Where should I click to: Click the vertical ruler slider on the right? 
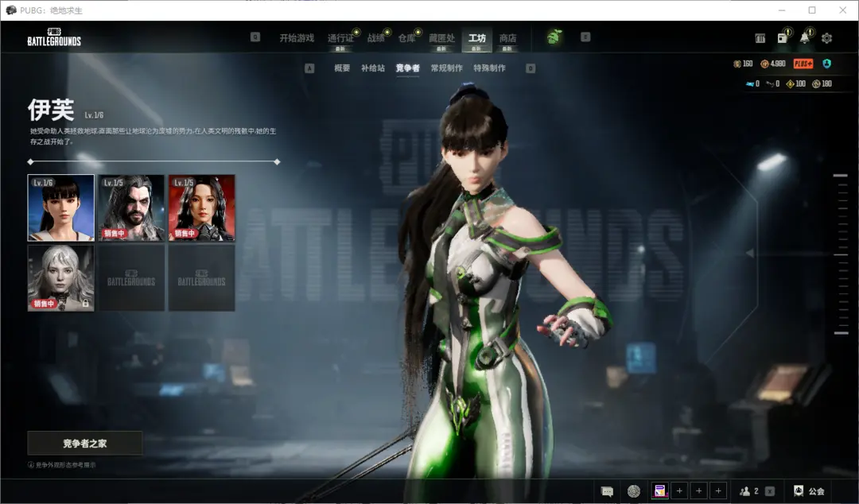[x=841, y=254]
